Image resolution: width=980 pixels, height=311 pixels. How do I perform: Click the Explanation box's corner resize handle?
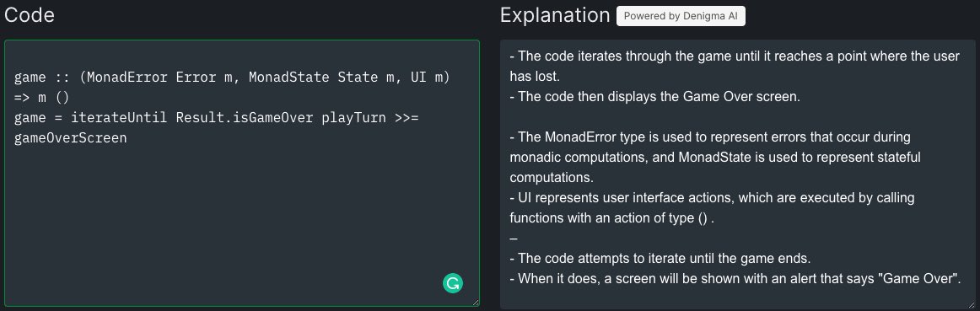click(971, 304)
